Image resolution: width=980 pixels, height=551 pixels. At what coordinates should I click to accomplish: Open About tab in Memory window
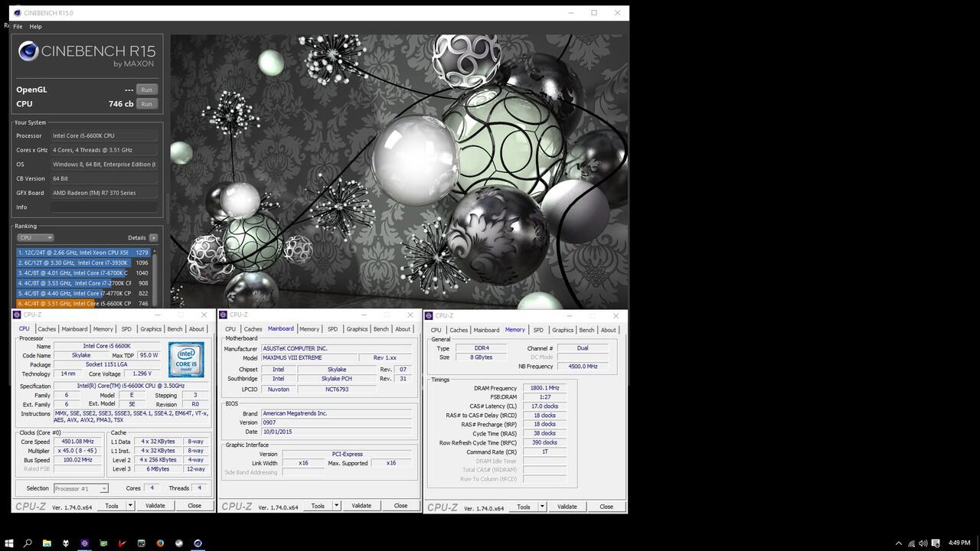pyautogui.click(x=609, y=330)
